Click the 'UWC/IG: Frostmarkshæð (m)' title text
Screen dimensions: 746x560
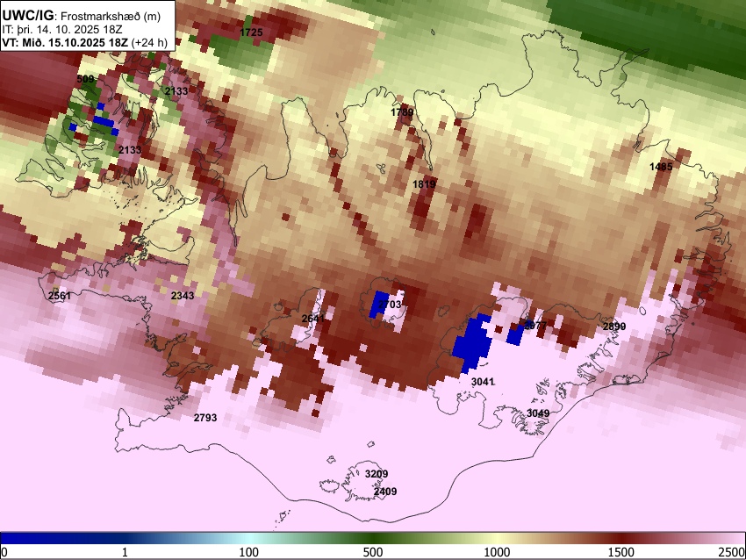coord(82,15)
